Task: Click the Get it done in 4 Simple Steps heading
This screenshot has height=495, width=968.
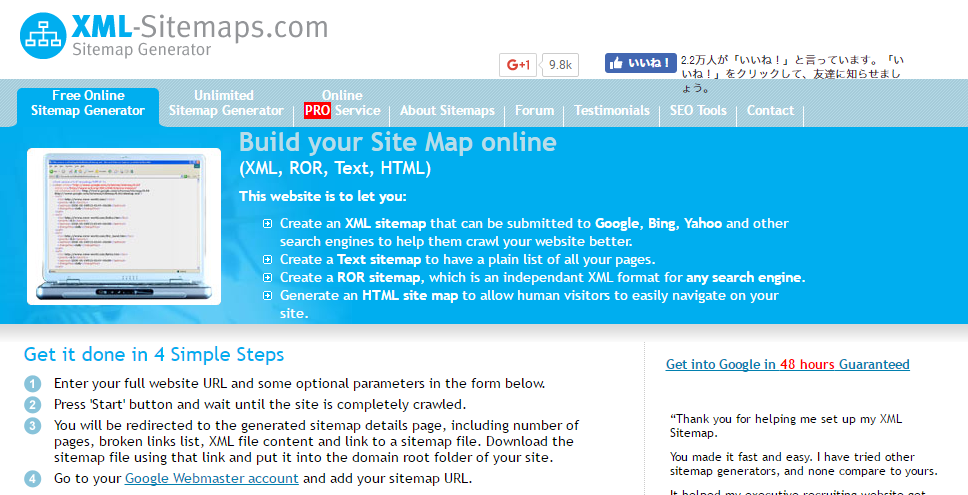Action: click(x=154, y=355)
